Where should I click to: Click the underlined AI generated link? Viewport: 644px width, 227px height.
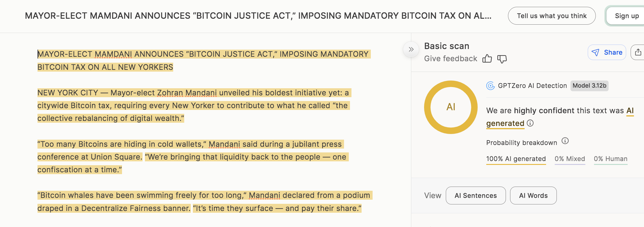coord(505,123)
